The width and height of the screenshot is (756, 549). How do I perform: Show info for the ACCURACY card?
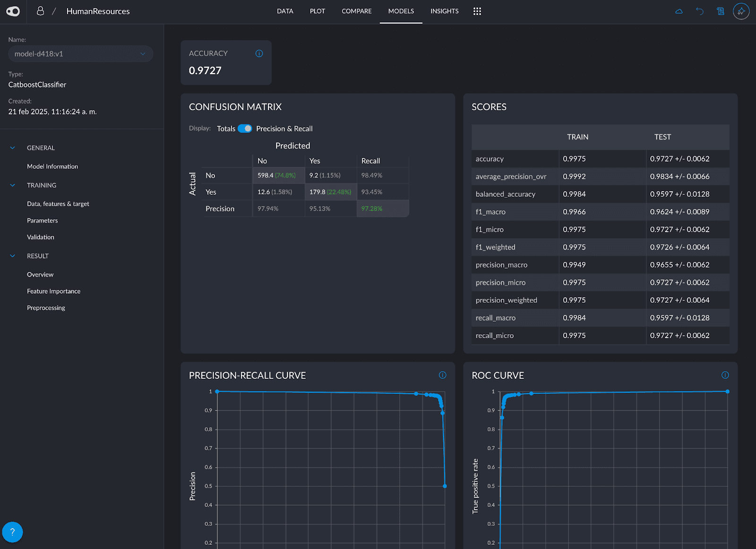(259, 53)
